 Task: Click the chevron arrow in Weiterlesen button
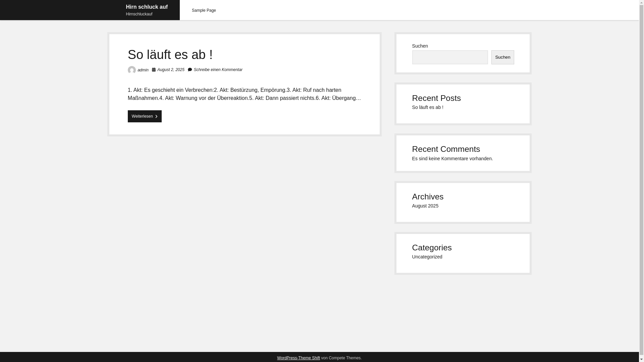coord(156,117)
